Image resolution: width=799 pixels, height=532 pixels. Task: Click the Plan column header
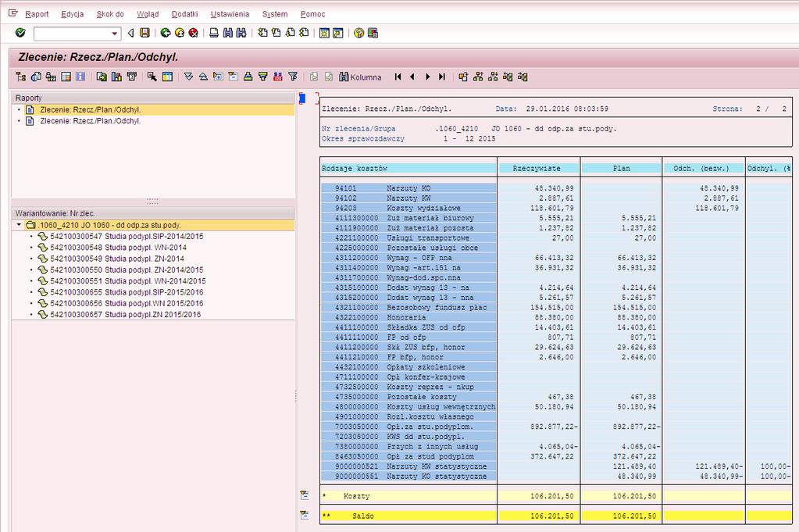(621, 168)
